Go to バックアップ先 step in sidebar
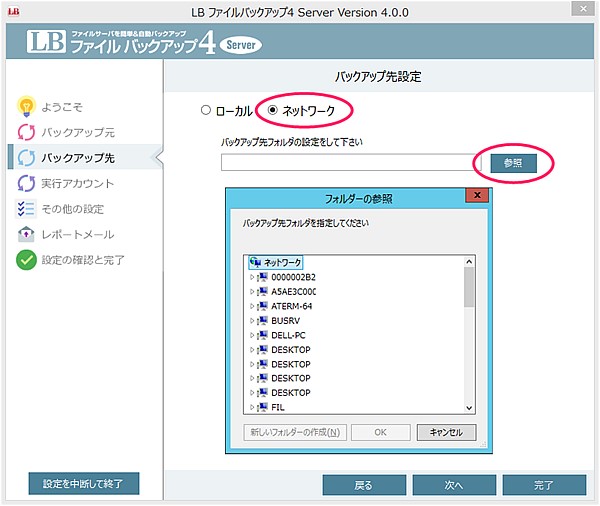The height and width of the screenshot is (506, 600). click(78, 158)
